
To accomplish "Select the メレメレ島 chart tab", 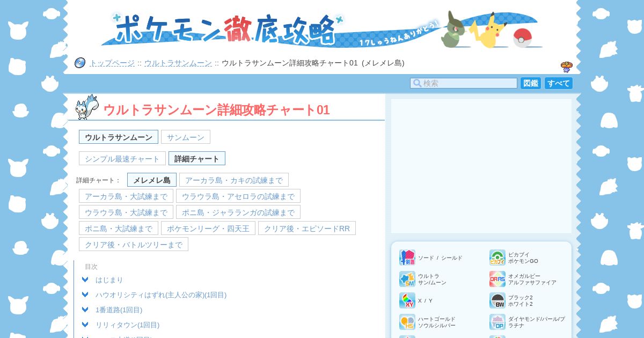I will [152, 180].
